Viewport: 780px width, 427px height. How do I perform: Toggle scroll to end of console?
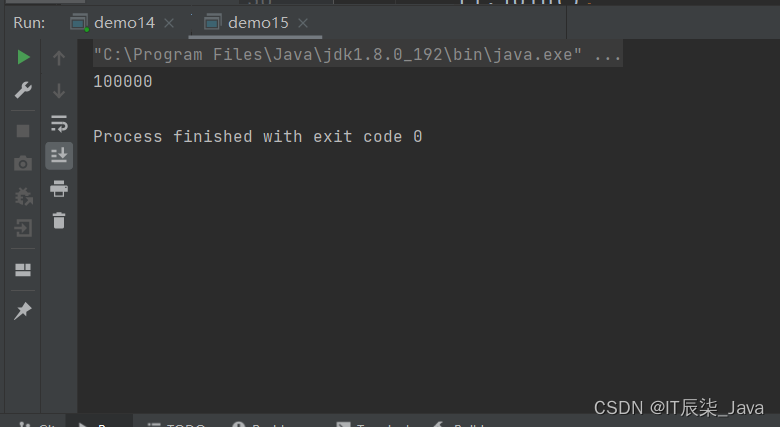click(59, 156)
